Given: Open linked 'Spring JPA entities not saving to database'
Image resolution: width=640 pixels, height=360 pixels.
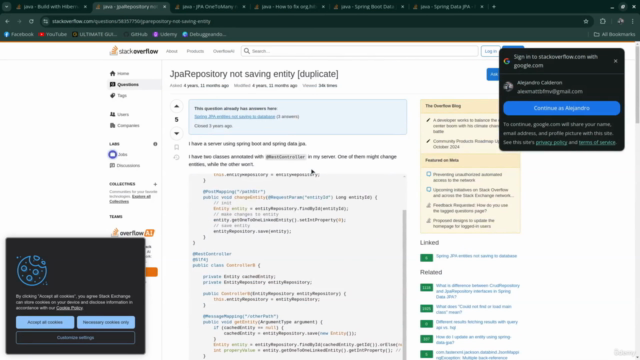Looking at the screenshot, I should [x=476, y=256].
